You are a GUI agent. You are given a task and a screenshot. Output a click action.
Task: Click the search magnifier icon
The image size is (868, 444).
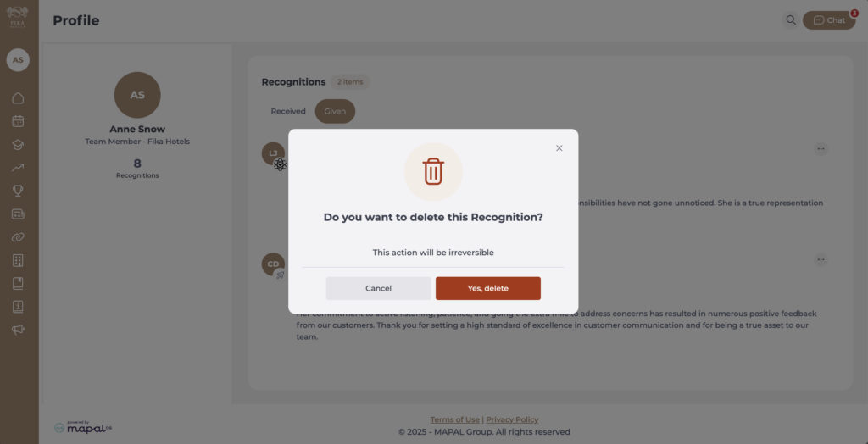point(791,20)
